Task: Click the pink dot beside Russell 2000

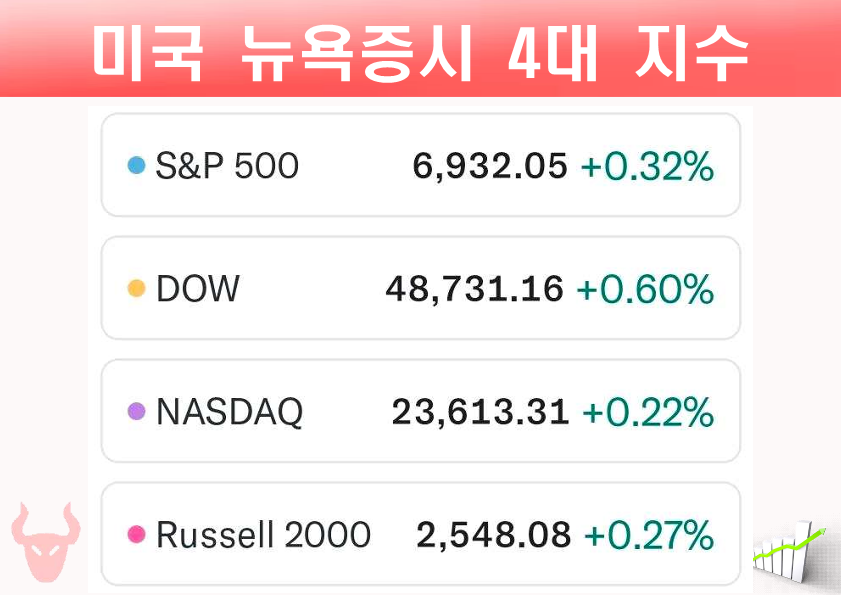Action: 137,535
